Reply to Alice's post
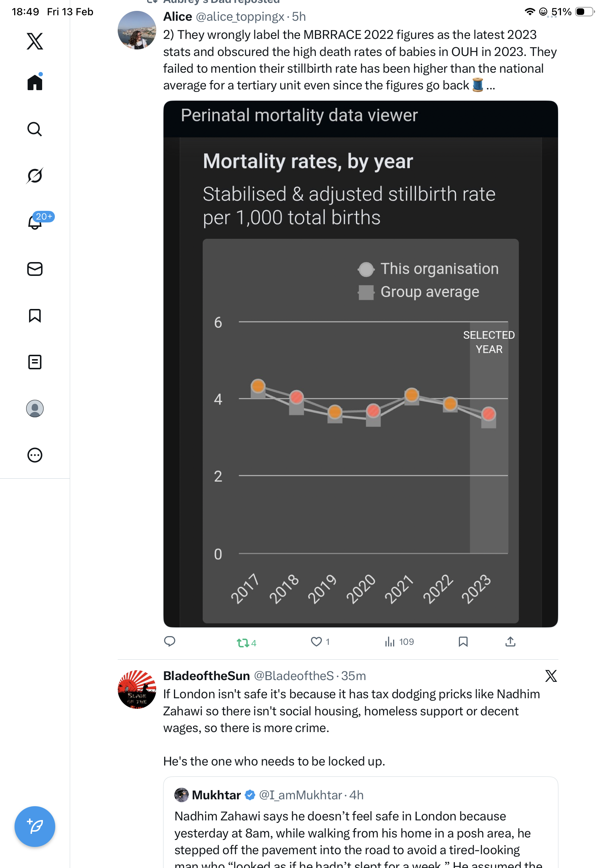Viewport: 606px width, 868px height. coord(170,642)
